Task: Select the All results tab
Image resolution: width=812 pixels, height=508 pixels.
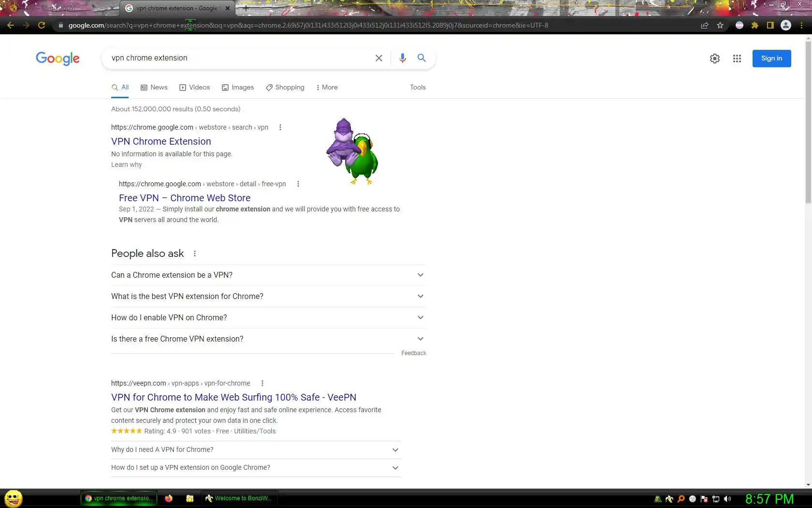Action: click(120, 88)
